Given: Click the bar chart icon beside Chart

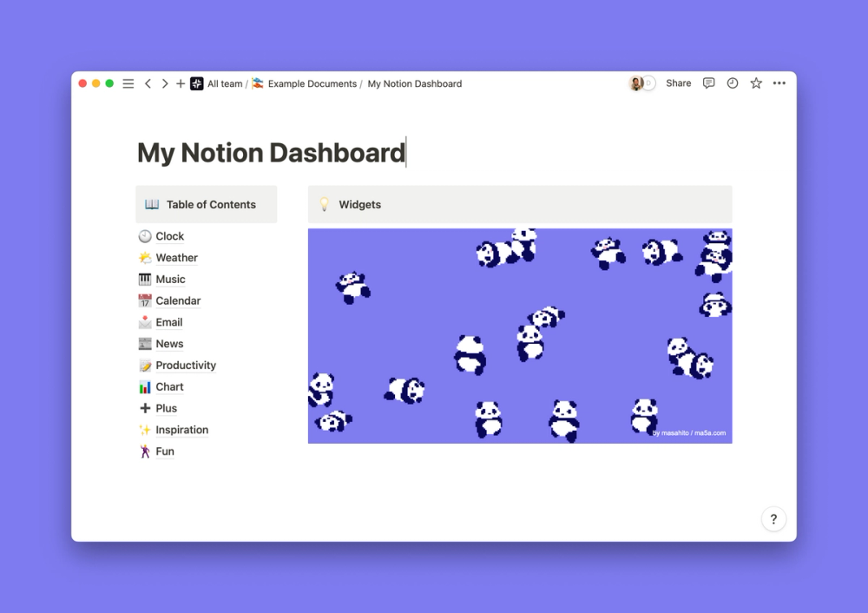Looking at the screenshot, I should pos(145,387).
